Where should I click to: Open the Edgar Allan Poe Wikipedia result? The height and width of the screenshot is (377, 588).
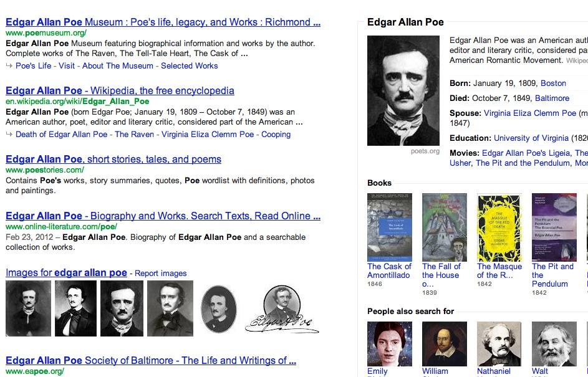pyautogui.click(x=120, y=91)
